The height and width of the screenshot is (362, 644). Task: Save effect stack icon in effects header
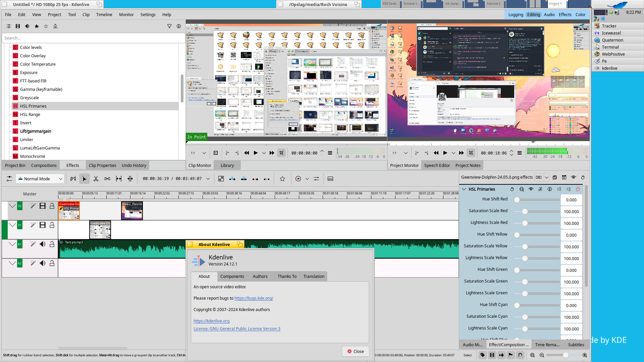(555, 177)
